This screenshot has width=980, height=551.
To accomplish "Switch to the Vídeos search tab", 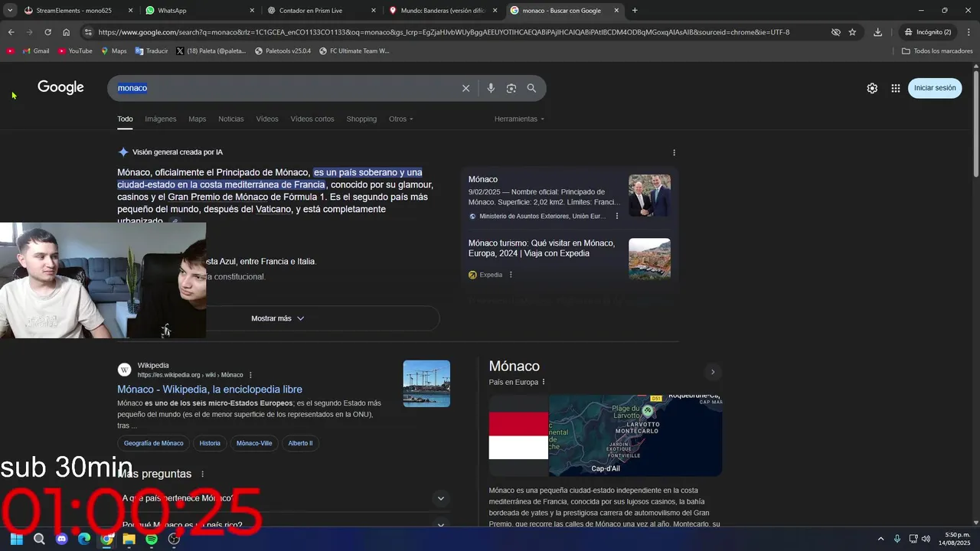I will 267,119.
